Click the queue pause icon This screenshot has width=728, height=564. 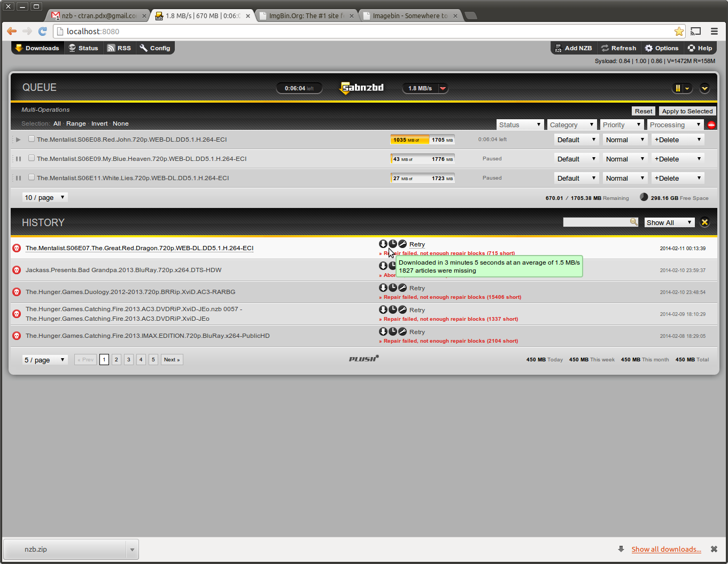[x=678, y=88]
